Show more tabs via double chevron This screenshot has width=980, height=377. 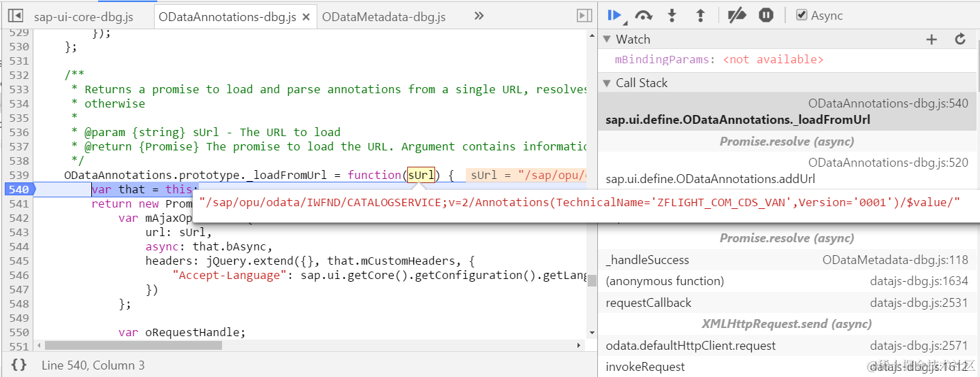[479, 16]
